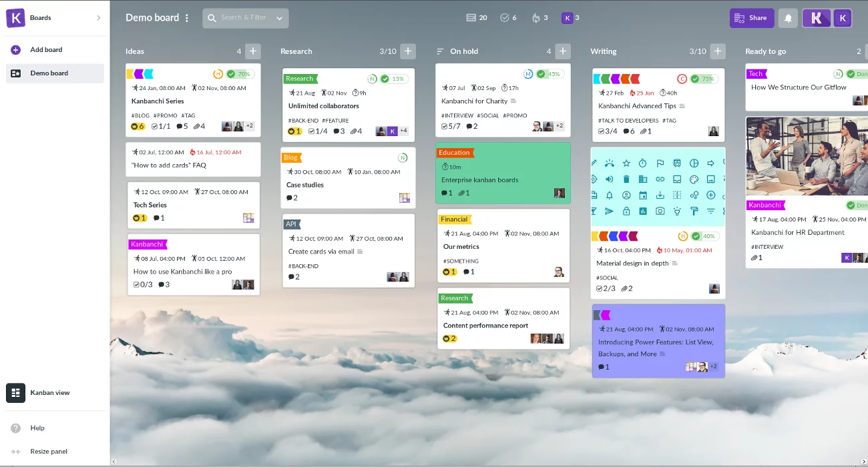Click the Share button
The image size is (868, 467).
pos(752,18)
